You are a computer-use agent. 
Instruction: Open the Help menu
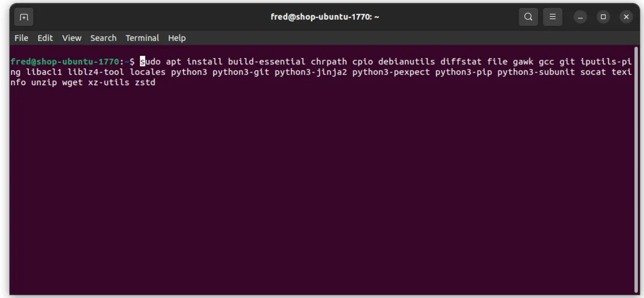point(177,38)
